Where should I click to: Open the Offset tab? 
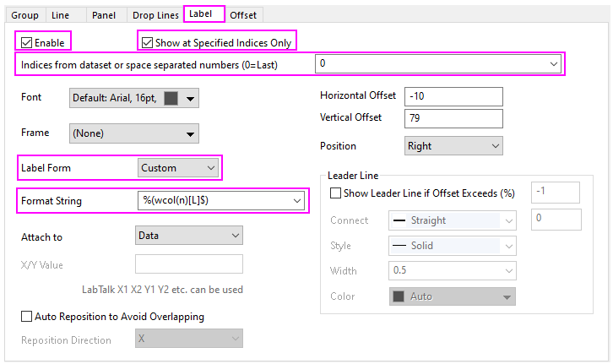pyautogui.click(x=243, y=15)
